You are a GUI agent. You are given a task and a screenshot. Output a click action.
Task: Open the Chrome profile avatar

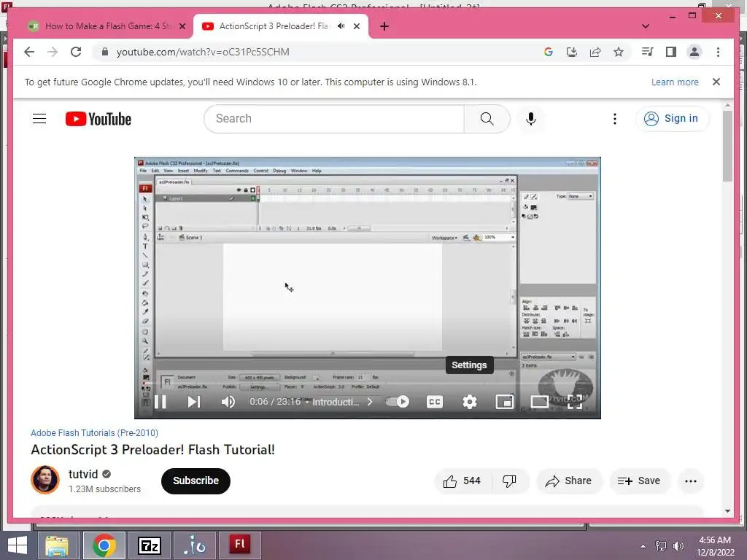click(694, 52)
